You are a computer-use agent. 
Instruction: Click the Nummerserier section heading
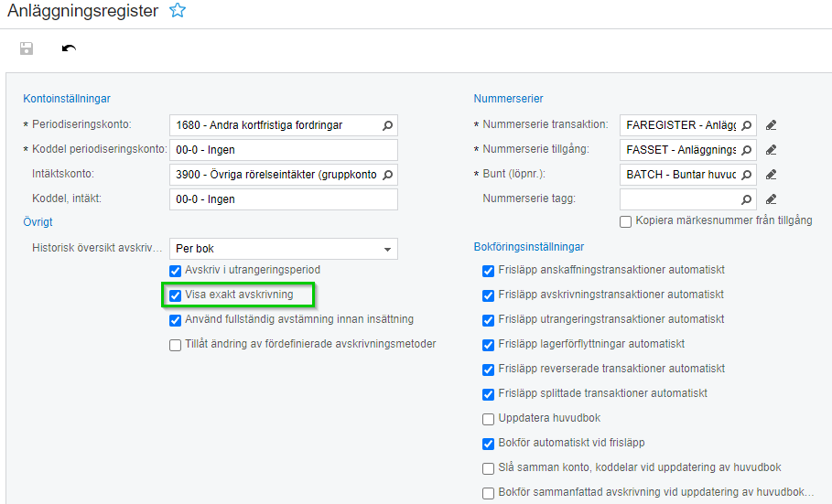click(x=508, y=99)
